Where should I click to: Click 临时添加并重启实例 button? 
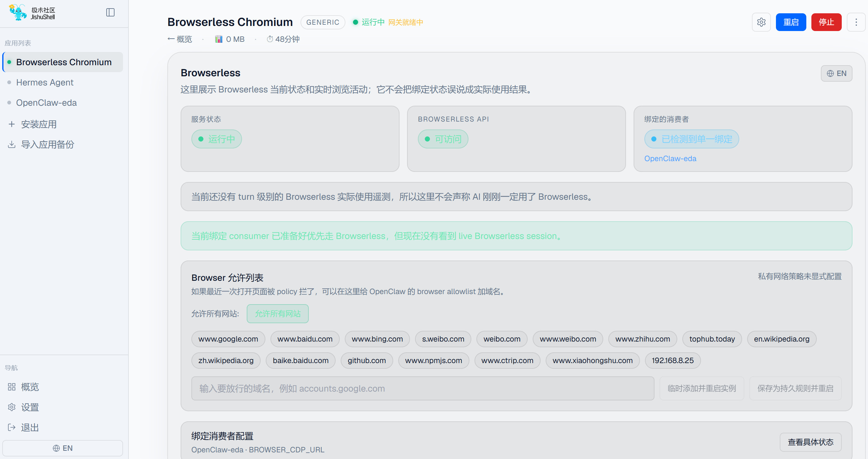click(x=702, y=388)
